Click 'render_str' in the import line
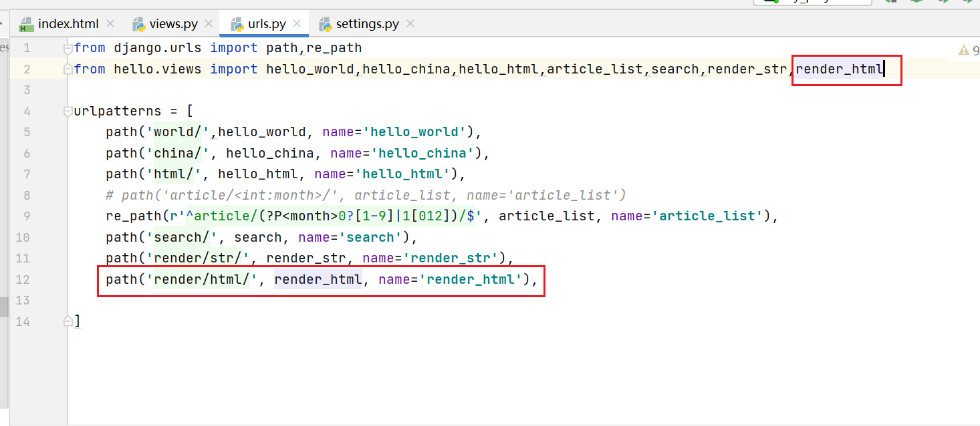This screenshot has height=426, width=980. (747, 69)
